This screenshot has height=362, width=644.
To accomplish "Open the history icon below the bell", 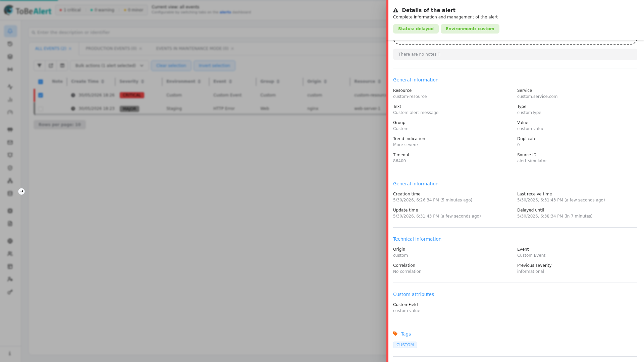I will point(10,44).
